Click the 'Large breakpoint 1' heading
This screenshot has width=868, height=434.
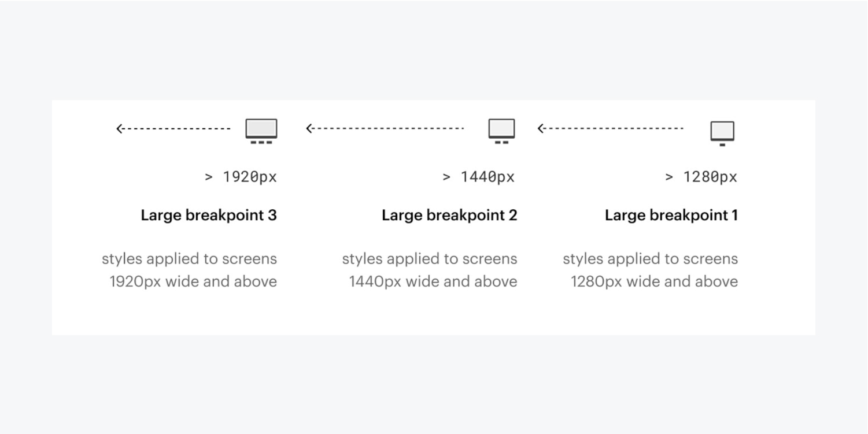click(671, 216)
